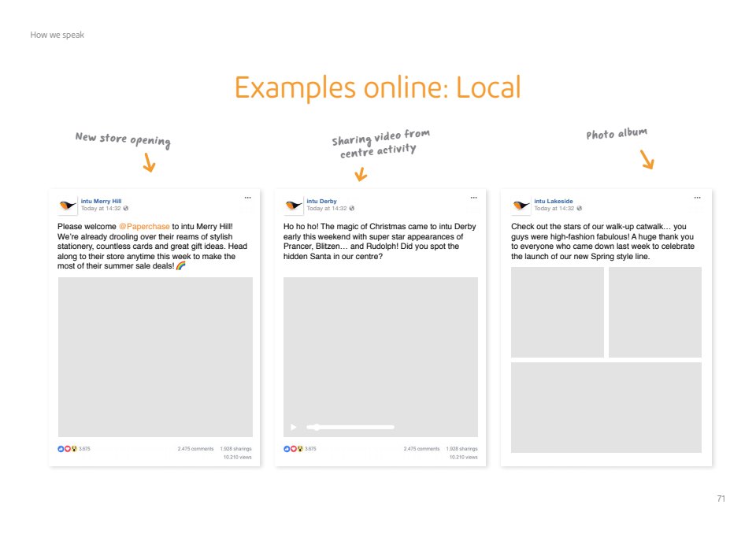Screen dimensions: 756x534
Task: Click the 'Photo album' handwritten label
Action: coord(617,133)
